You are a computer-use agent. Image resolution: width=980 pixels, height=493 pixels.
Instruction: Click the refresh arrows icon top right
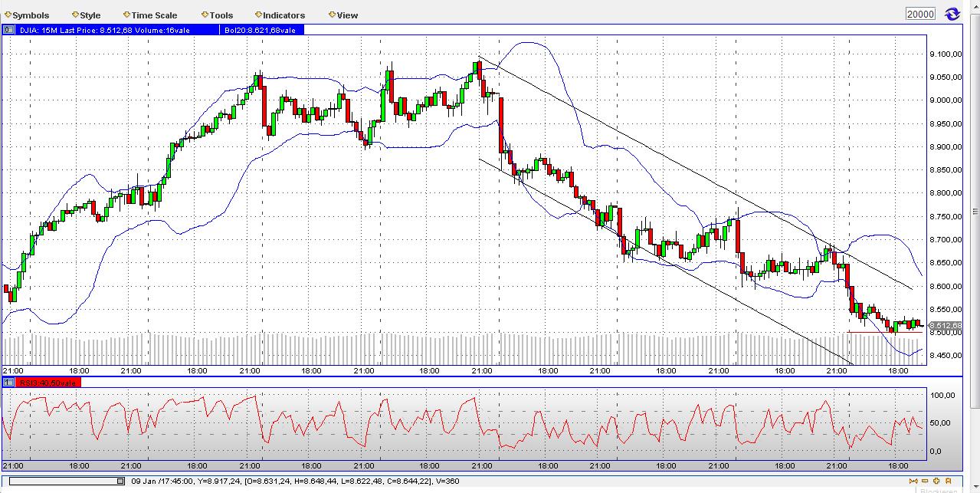[x=952, y=12]
